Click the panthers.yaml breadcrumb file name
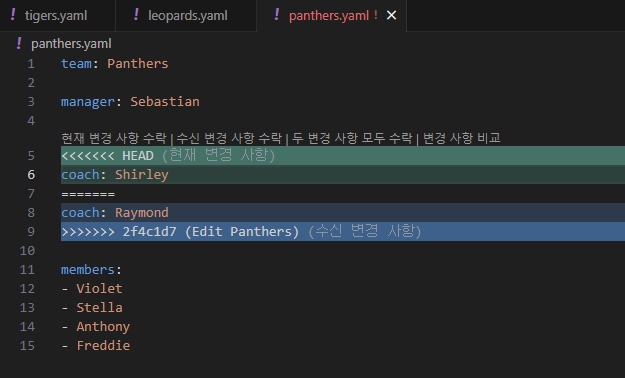625x378 pixels. [71, 43]
